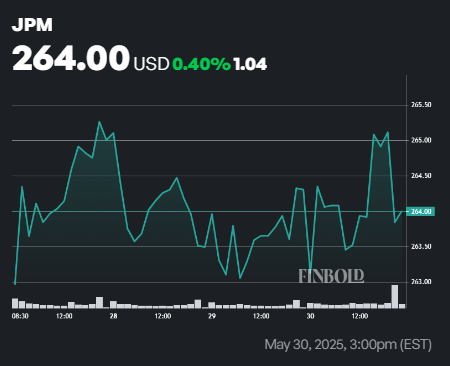Image resolution: width=450 pixels, height=366 pixels.
Task: Click the 28 date axis label
Action: (x=113, y=316)
